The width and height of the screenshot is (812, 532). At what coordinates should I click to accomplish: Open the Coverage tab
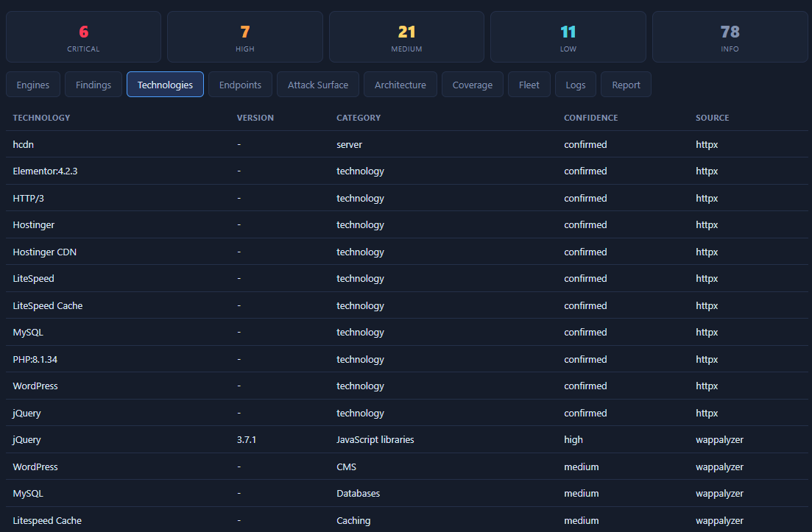click(x=473, y=85)
